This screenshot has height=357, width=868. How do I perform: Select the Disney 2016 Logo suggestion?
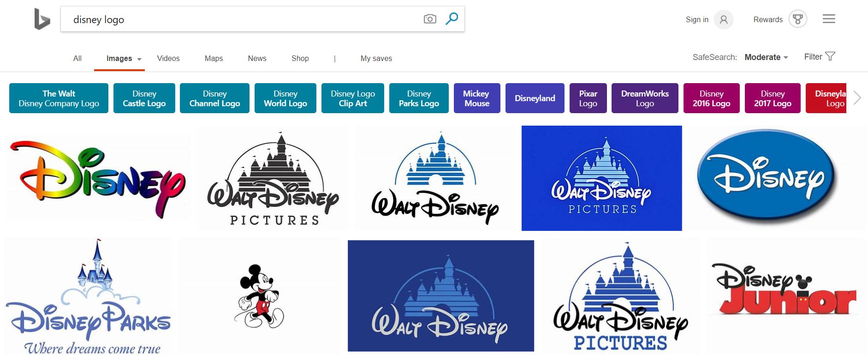coord(712,98)
